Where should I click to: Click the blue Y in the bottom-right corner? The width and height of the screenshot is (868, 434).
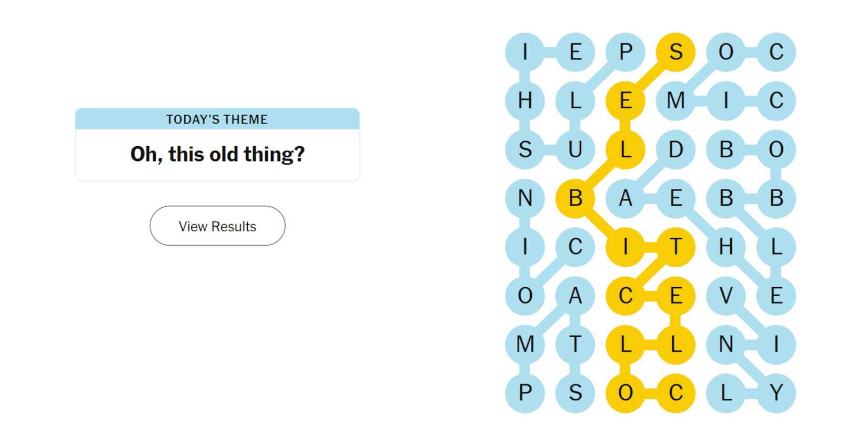point(776,393)
